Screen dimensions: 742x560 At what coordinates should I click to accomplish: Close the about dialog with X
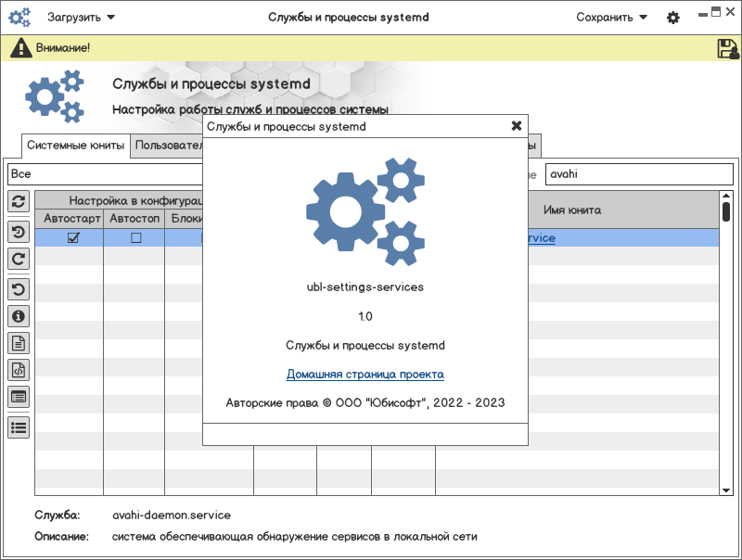[517, 126]
